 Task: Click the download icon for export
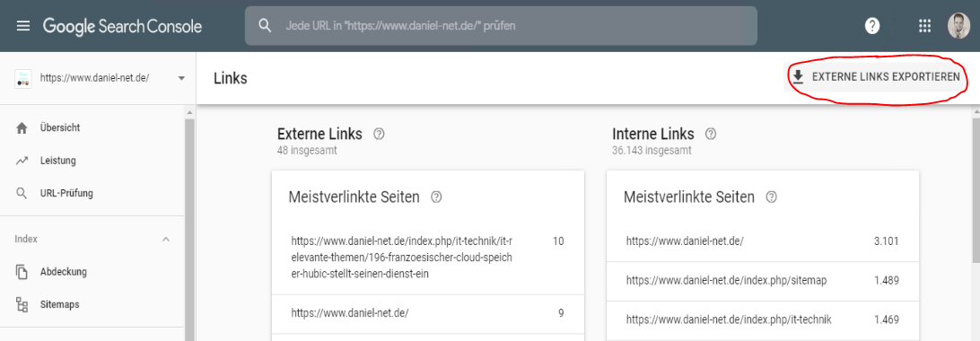[x=798, y=77]
